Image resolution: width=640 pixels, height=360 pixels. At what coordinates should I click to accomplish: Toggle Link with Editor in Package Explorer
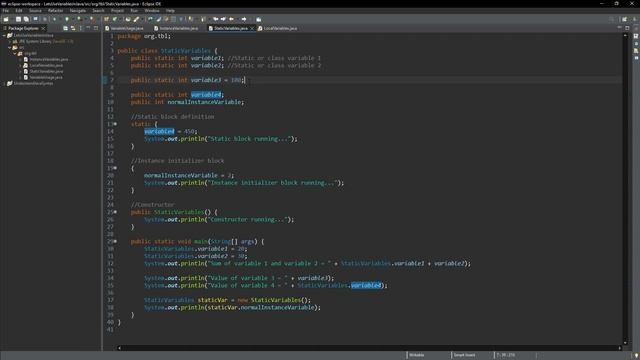tap(73, 28)
